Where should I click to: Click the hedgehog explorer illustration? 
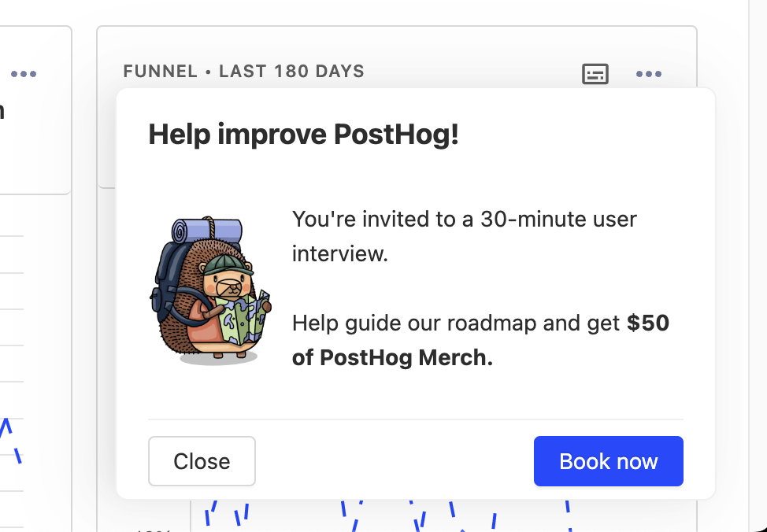[x=210, y=291]
